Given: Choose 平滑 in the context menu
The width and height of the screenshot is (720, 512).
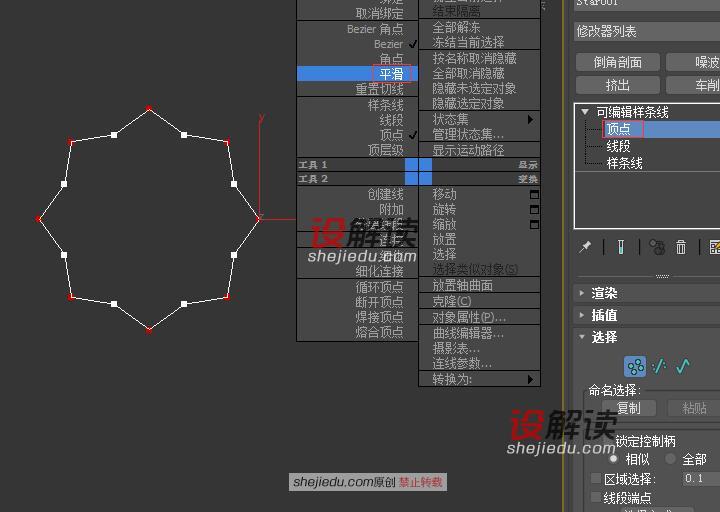Looking at the screenshot, I should (x=357, y=73).
